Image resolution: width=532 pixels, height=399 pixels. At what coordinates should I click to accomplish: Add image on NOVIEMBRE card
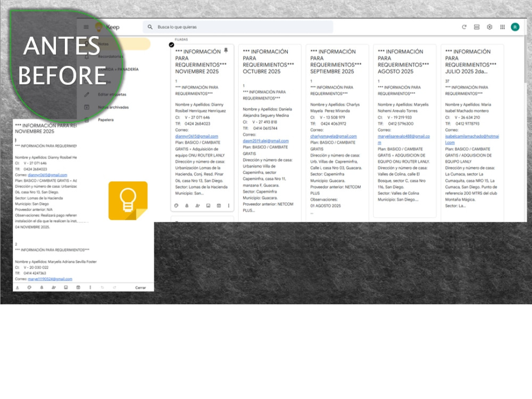(x=209, y=205)
